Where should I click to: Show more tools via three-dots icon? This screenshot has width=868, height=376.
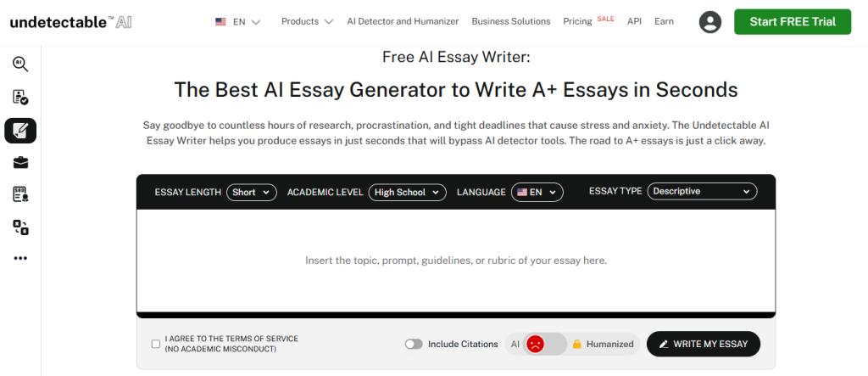tap(20, 258)
